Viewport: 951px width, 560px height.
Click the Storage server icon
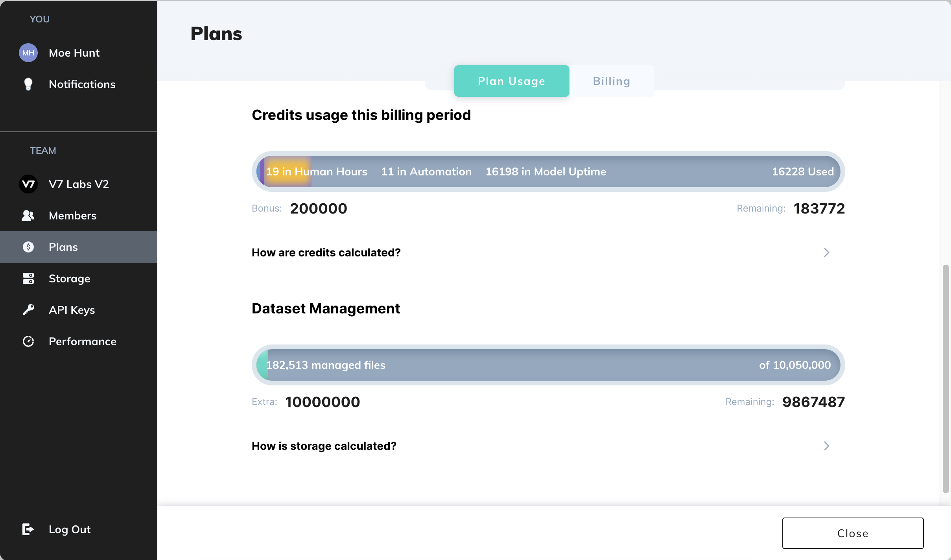tap(28, 278)
